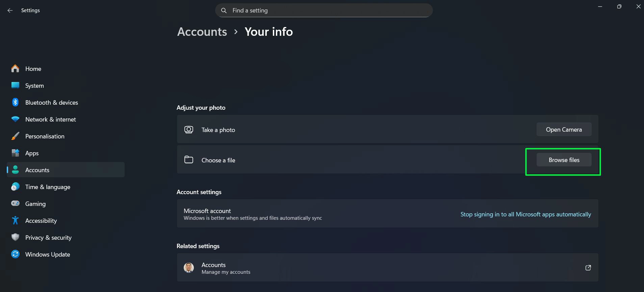The height and width of the screenshot is (292, 644).
Task: Click the account avatar under Related settings
Action: 189,267
